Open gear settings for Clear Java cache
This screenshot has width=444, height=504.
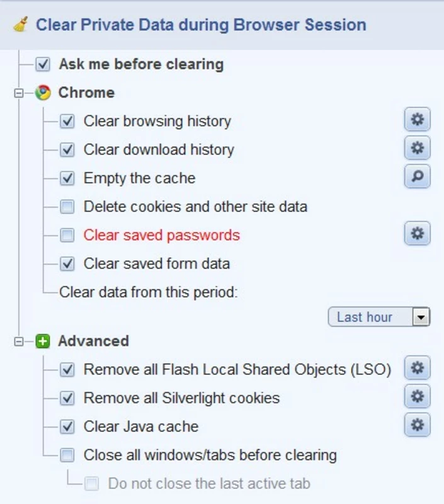click(417, 425)
